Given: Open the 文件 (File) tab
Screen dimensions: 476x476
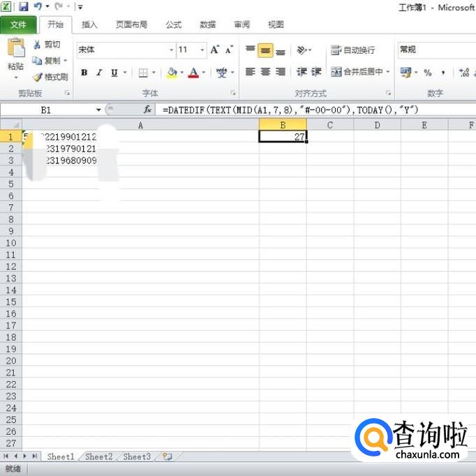Looking at the screenshot, I should (x=18, y=24).
